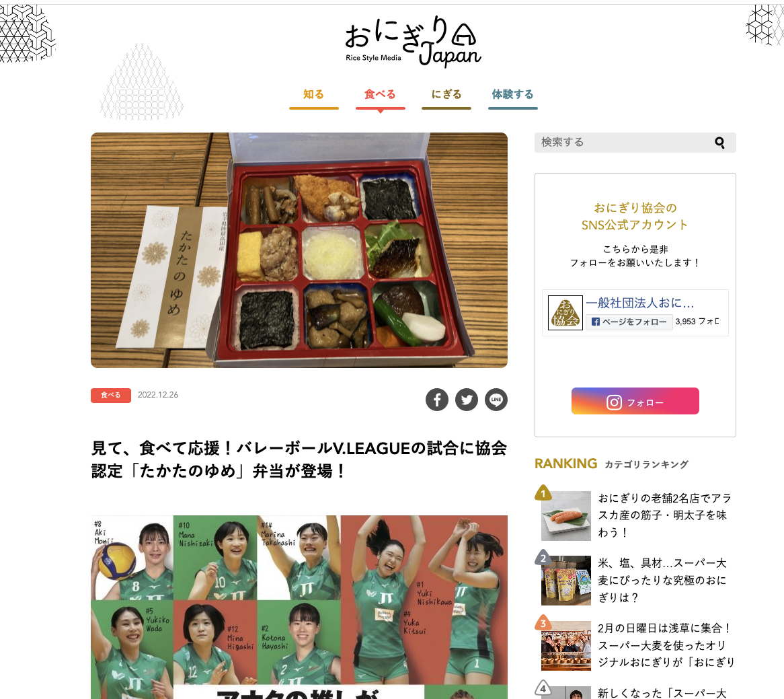Screen dimensions: 784x699
Task: Click the Facebook ページをフォロー button
Action: 629,322
